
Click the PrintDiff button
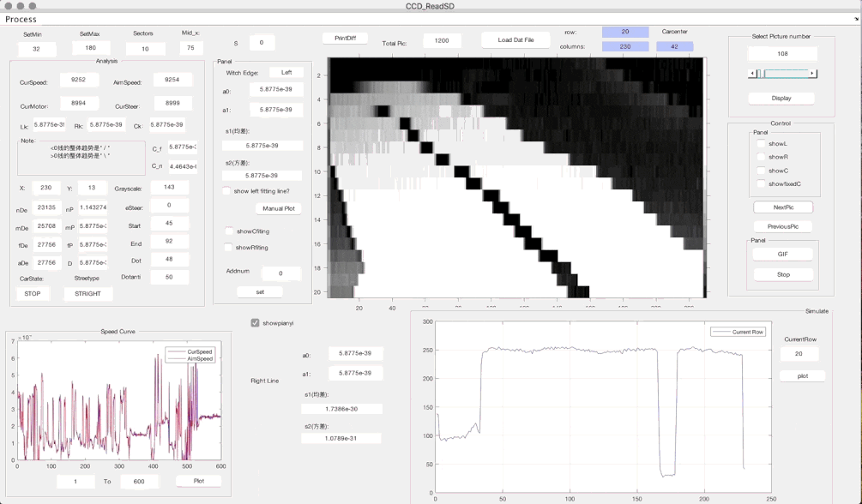[x=346, y=39]
